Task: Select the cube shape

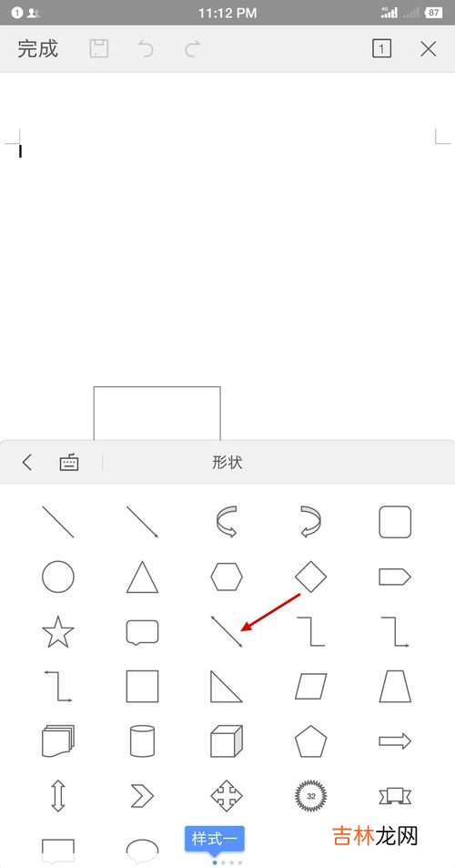Action: [227, 741]
